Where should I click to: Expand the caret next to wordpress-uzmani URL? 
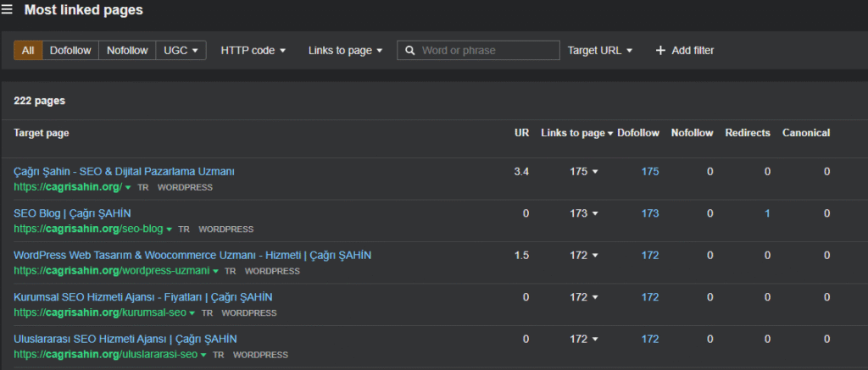click(x=215, y=272)
